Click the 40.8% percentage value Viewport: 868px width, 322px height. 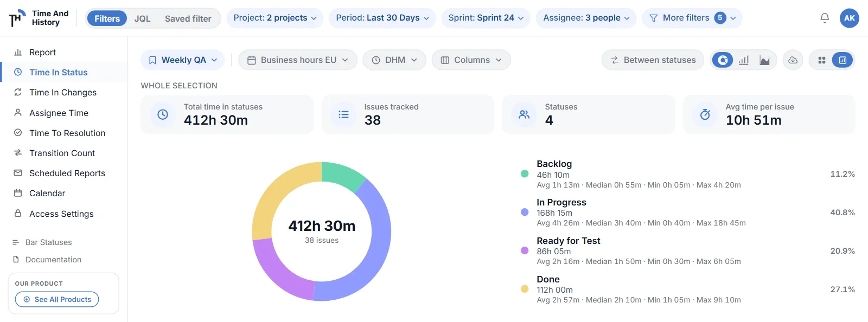click(843, 212)
